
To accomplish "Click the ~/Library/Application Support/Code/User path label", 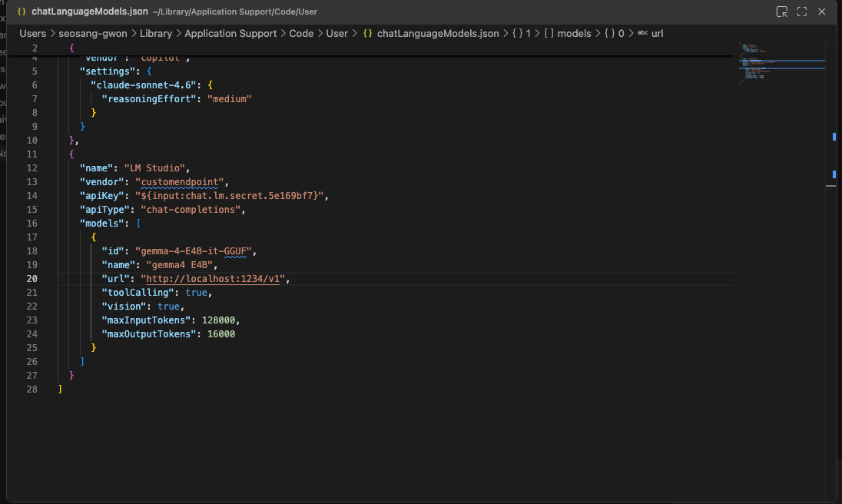I will (x=234, y=12).
